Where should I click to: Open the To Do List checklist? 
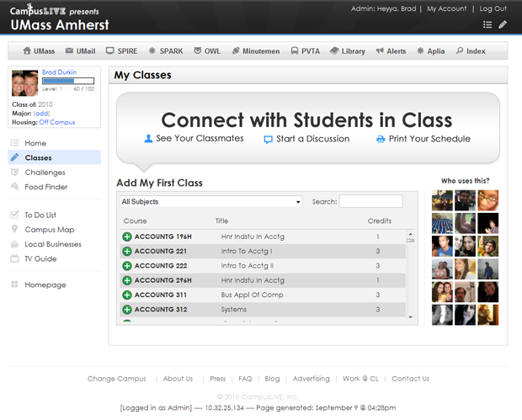point(40,215)
